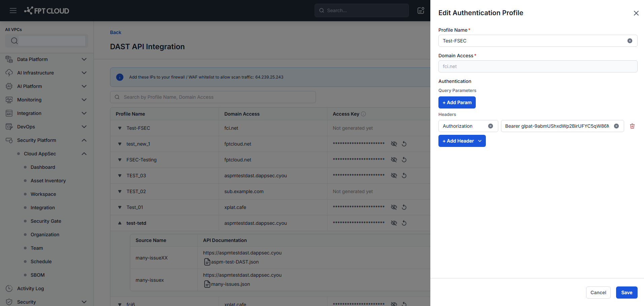Show the access key for Test_01
644x306 pixels.
[394, 207]
